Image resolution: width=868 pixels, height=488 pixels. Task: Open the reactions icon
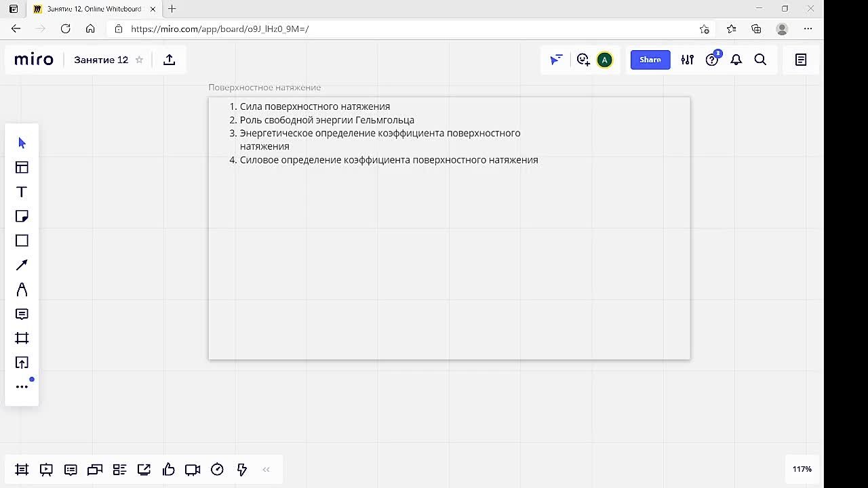(583, 60)
